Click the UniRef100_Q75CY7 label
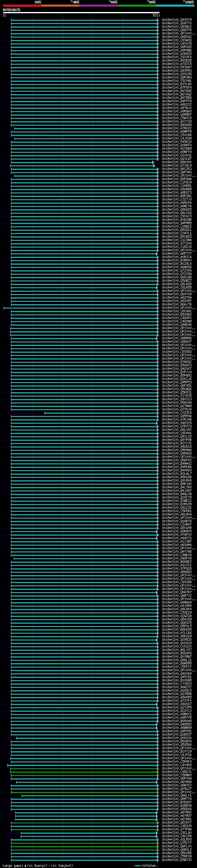The height and width of the screenshot is (868, 197). point(177,843)
